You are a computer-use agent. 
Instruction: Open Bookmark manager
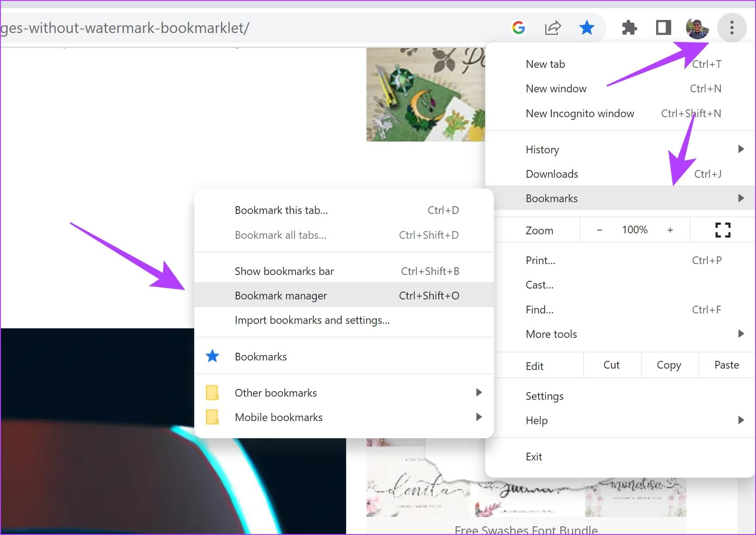[344, 295]
